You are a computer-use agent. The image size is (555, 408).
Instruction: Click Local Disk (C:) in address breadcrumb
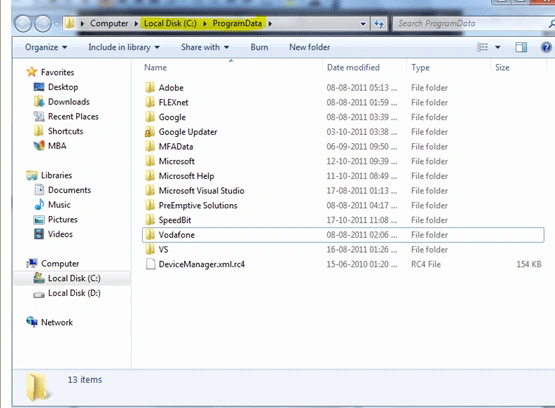pos(170,23)
